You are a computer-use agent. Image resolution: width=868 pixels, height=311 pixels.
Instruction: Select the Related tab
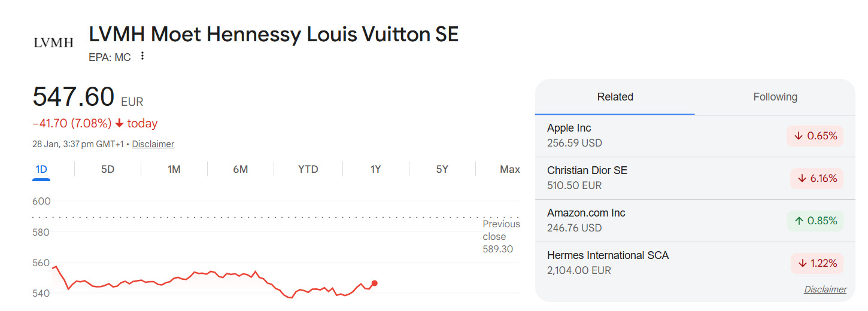point(615,97)
